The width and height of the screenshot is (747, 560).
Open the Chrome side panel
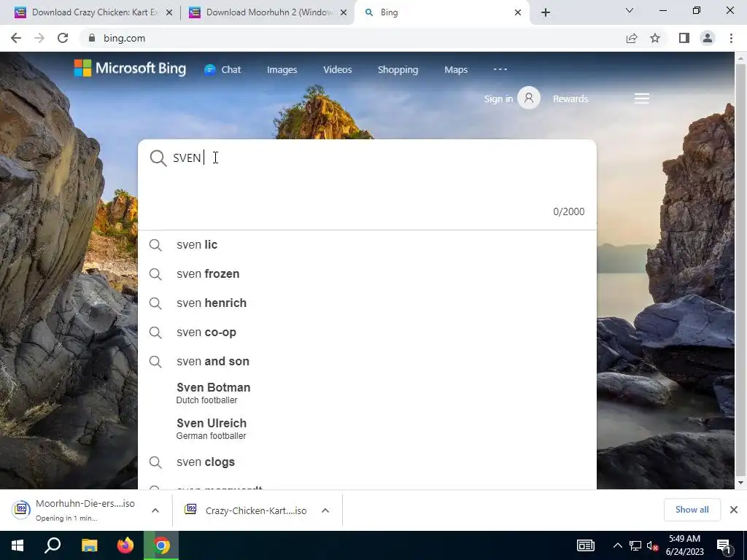pyautogui.click(x=684, y=38)
